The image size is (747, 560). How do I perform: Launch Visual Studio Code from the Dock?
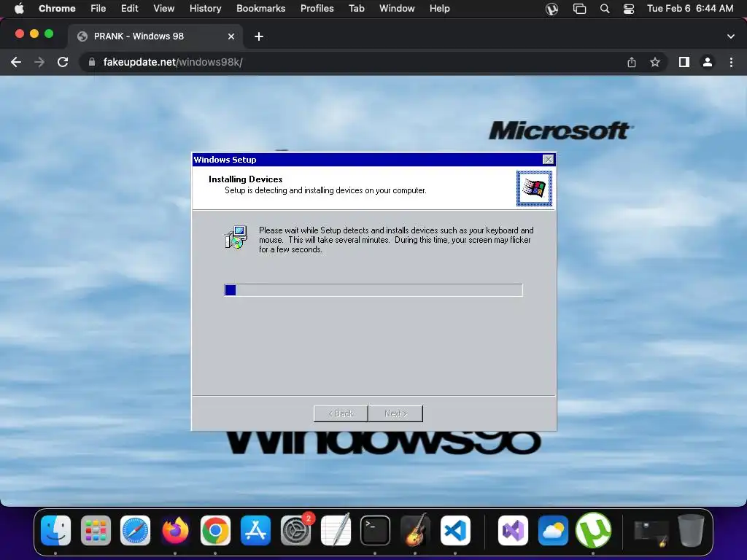[x=455, y=530]
